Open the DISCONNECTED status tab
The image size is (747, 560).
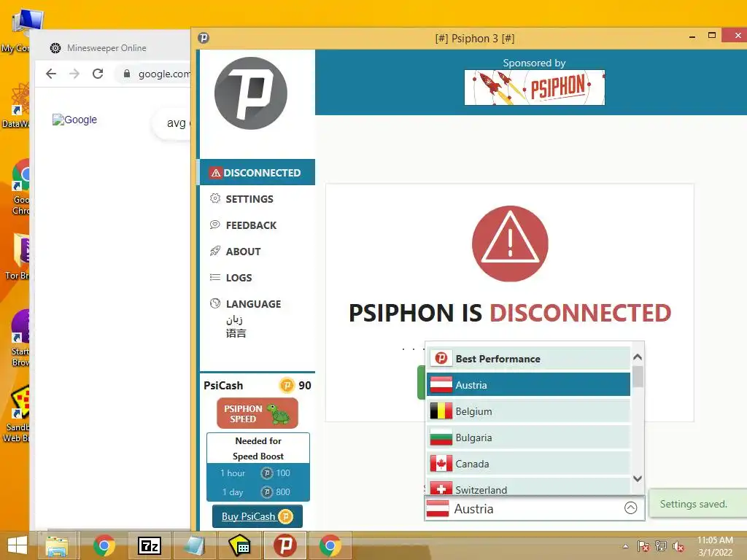258,172
